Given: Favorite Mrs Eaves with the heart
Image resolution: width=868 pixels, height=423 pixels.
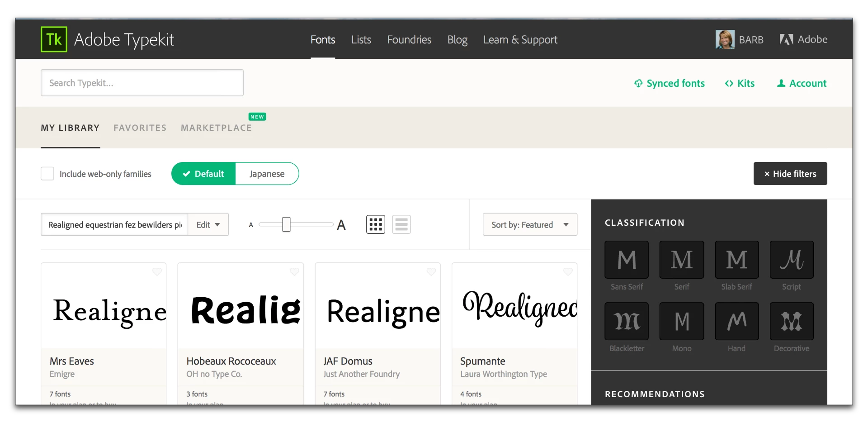Looking at the screenshot, I should tap(157, 271).
